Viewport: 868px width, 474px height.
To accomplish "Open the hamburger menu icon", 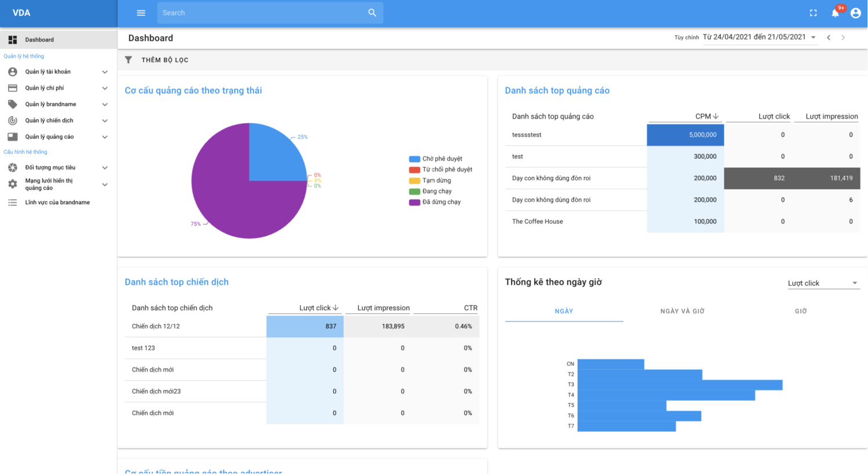I will (x=141, y=13).
